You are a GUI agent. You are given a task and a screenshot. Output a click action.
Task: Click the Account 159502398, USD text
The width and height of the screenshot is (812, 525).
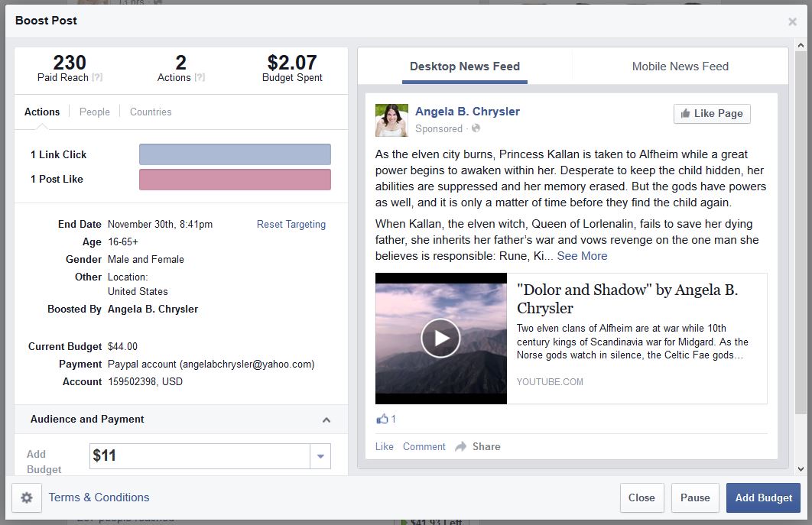point(145,381)
